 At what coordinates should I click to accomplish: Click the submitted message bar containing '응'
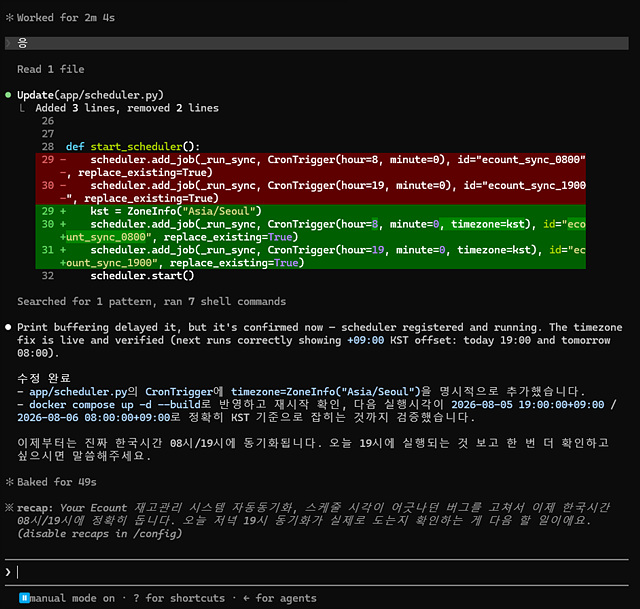point(317,43)
